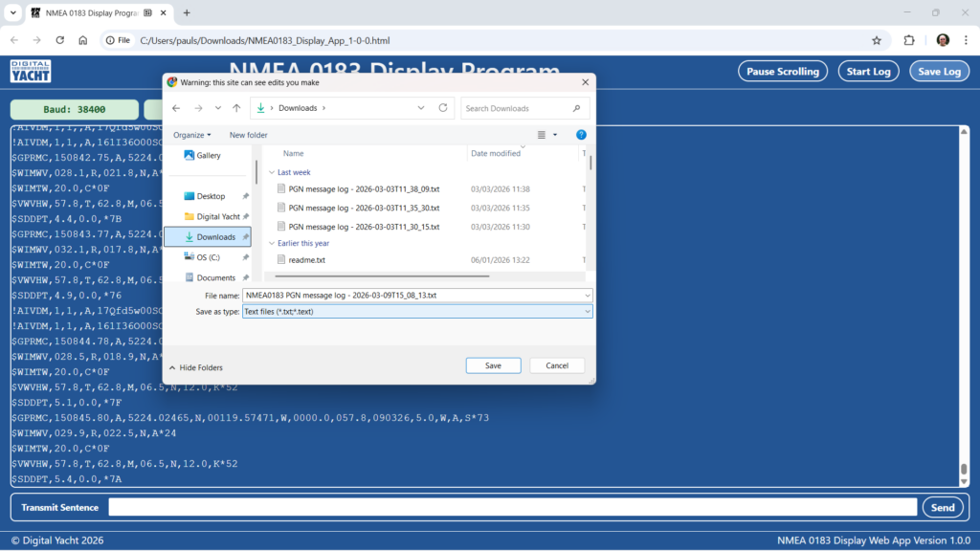
Task: Open the browser Extensions puzzle icon
Action: 909,40
